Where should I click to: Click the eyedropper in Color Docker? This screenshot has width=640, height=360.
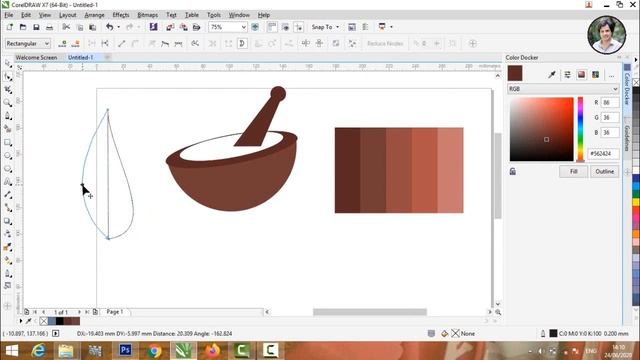[x=552, y=74]
